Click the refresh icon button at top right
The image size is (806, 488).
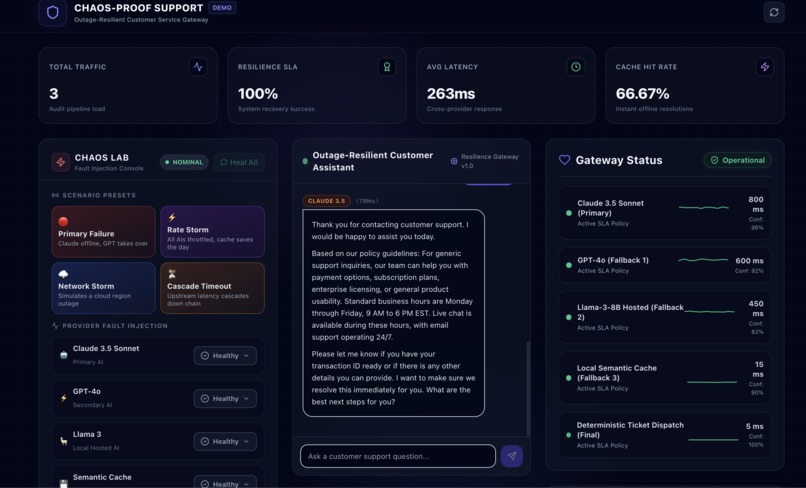(x=774, y=12)
